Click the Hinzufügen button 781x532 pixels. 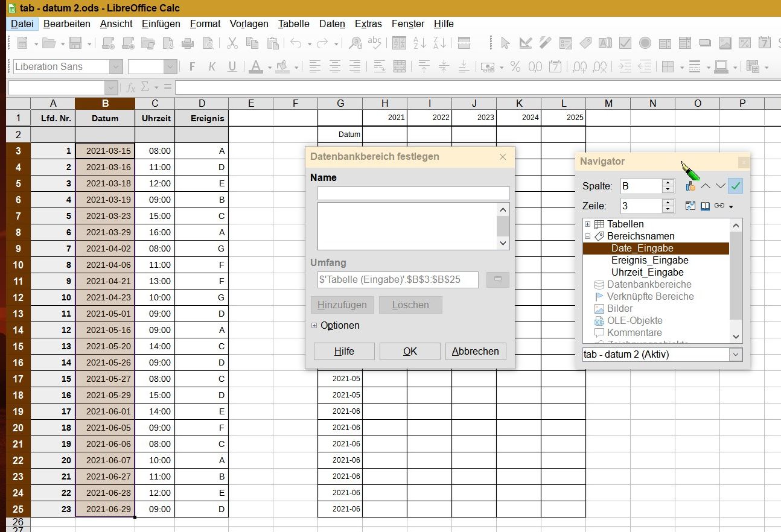342,305
